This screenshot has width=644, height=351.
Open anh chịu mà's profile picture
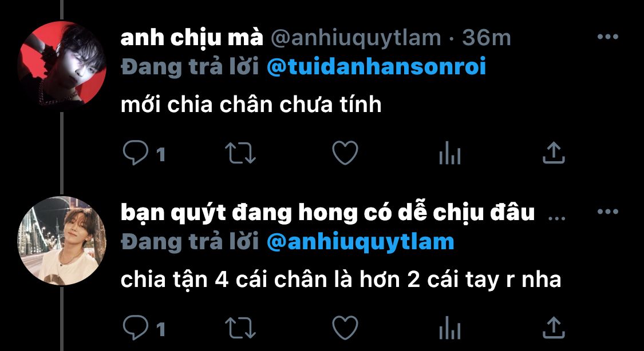point(62,65)
